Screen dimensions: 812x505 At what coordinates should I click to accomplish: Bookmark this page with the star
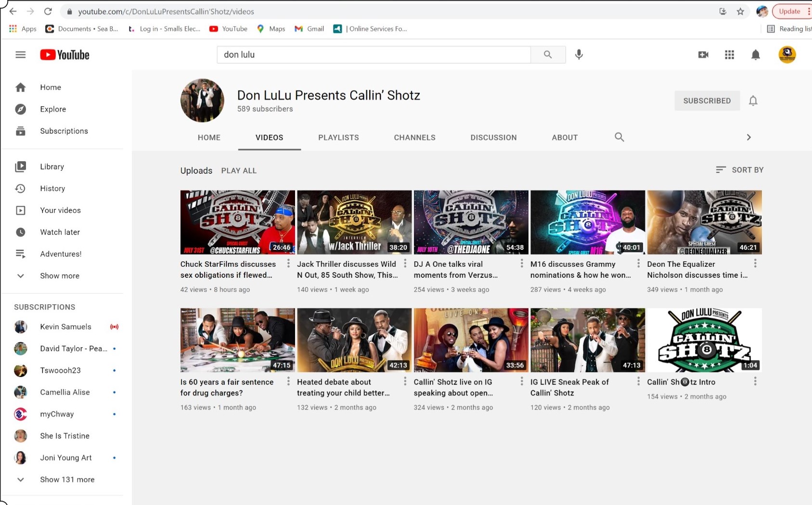tap(740, 12)
